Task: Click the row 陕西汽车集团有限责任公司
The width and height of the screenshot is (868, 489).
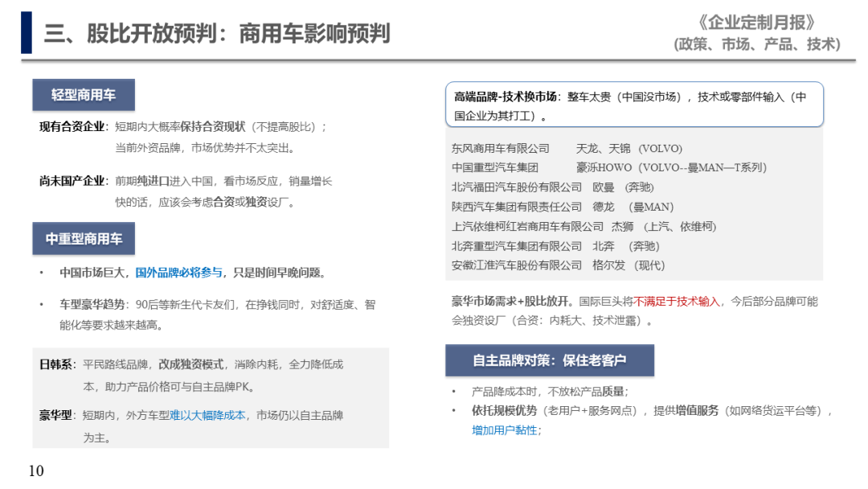Action: click(x=517, y=208)
